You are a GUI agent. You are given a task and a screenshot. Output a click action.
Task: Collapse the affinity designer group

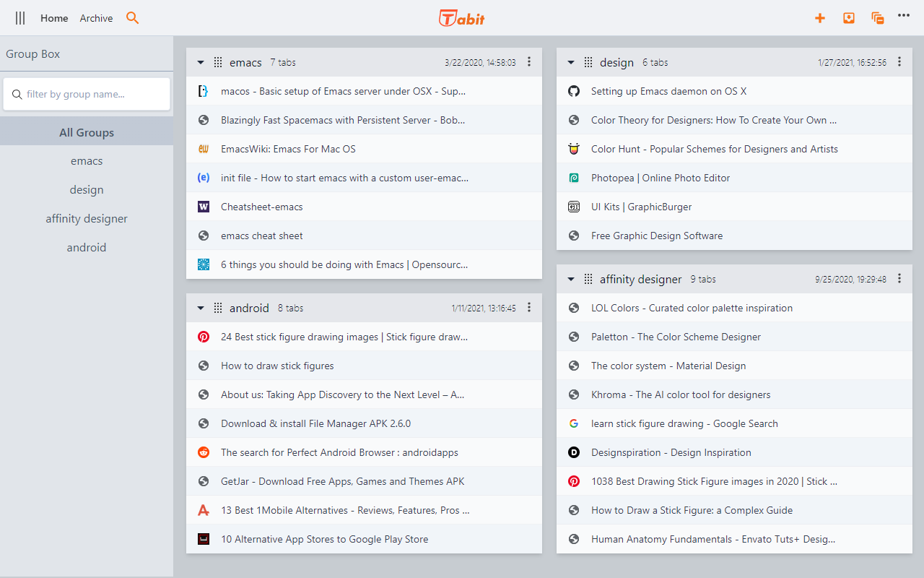(571, 280)
